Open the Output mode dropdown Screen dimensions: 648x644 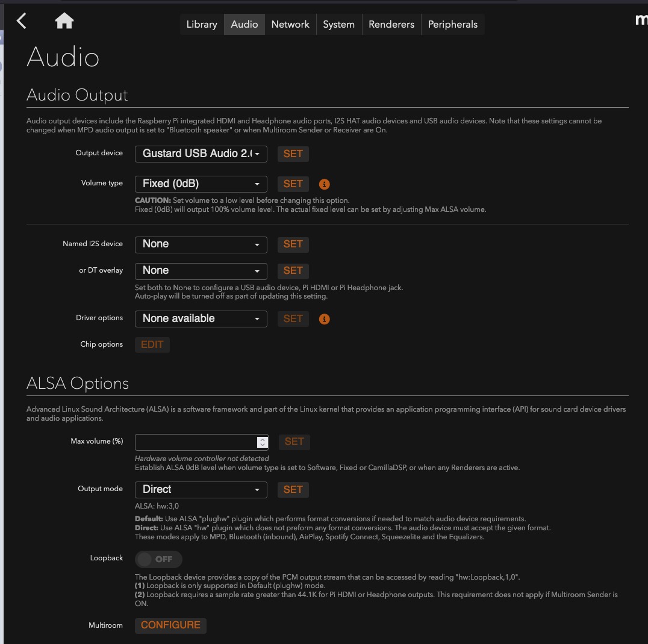tap(201, 489)
